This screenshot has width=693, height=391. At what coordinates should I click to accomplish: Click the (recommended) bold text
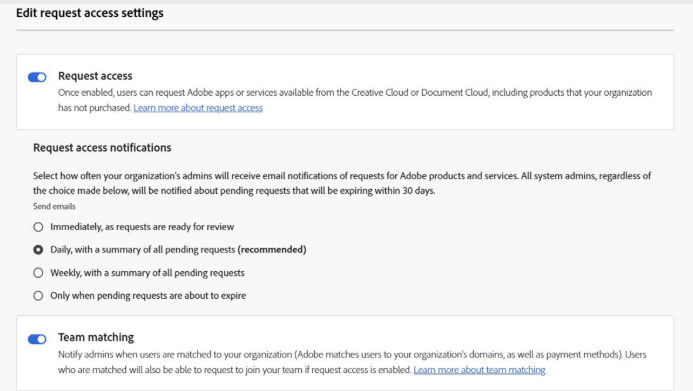point(272,250)
